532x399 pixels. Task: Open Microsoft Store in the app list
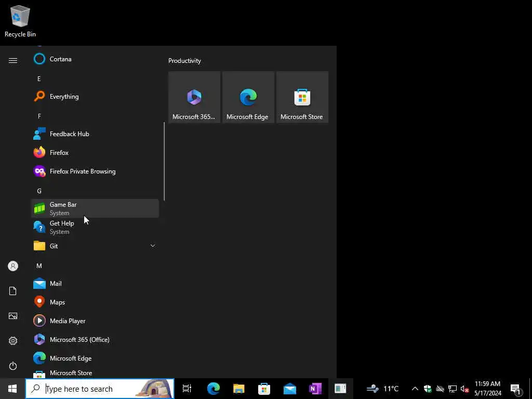(x=95, y=373)
